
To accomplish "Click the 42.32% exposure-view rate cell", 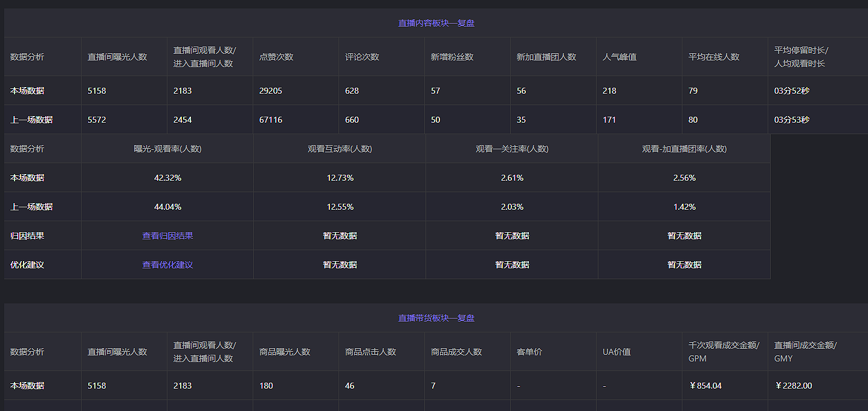I will (x=167, y=178).
